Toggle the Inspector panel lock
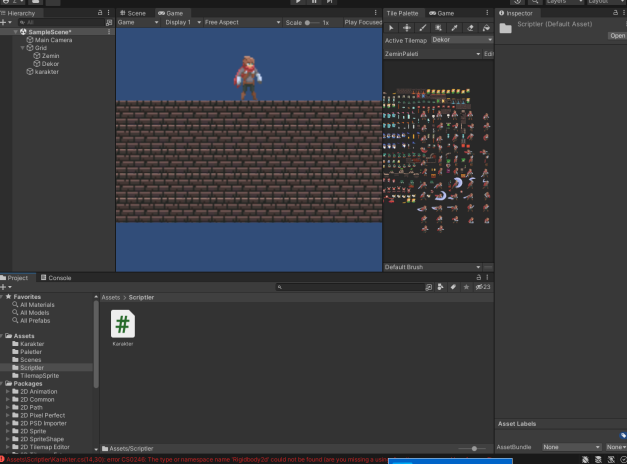This screenshot has height=464, width=627. pyautogui.click(x=615, y=13)
